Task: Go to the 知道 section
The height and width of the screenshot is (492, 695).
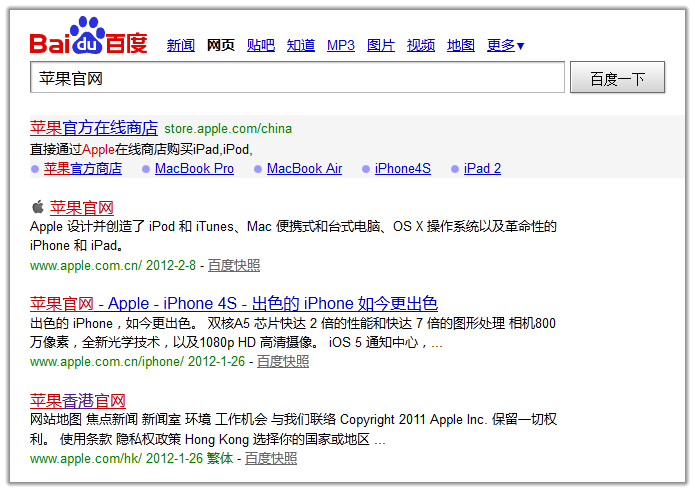Action: [x=301, y=45]
